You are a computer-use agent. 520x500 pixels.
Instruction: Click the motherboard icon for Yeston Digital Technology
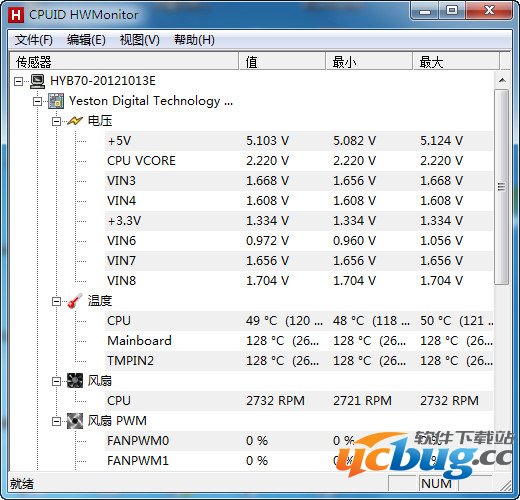point(56,101)
